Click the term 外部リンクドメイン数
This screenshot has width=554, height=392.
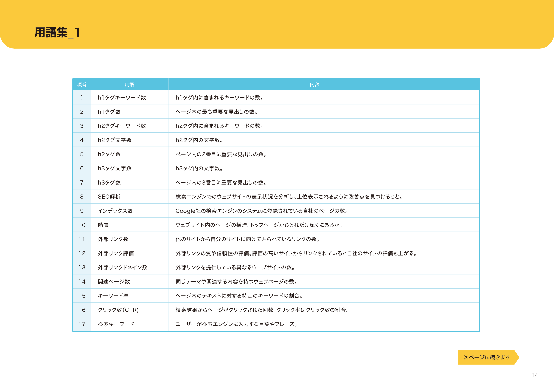[123, 267]
